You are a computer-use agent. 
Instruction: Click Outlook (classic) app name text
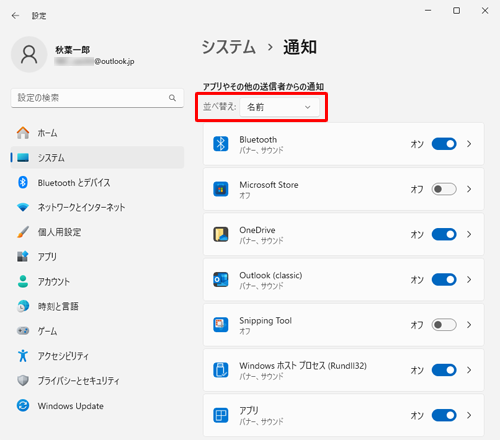click(271, 275)
